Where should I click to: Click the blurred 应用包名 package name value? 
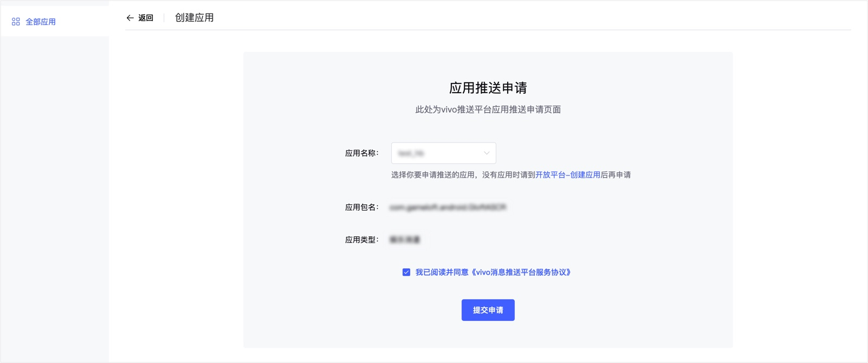click(x=448, y=208)
